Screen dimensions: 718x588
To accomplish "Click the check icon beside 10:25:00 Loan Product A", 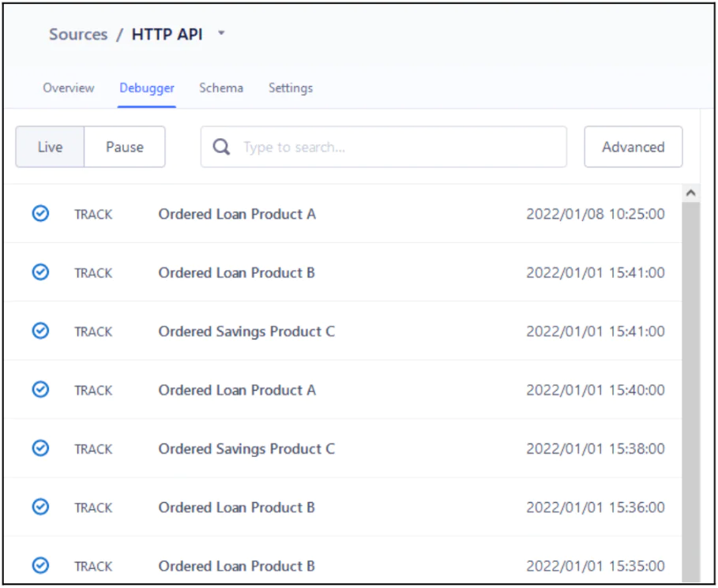I will 40,213.
